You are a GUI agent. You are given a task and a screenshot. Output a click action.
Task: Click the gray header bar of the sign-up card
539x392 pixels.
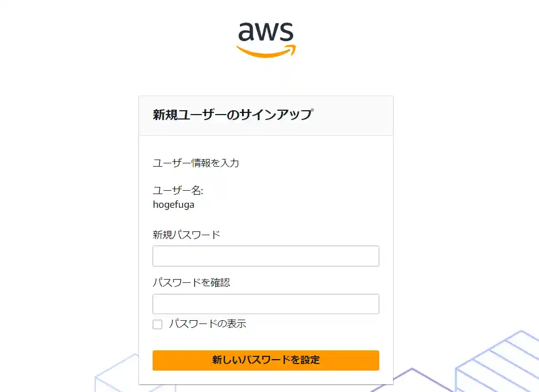351,115
